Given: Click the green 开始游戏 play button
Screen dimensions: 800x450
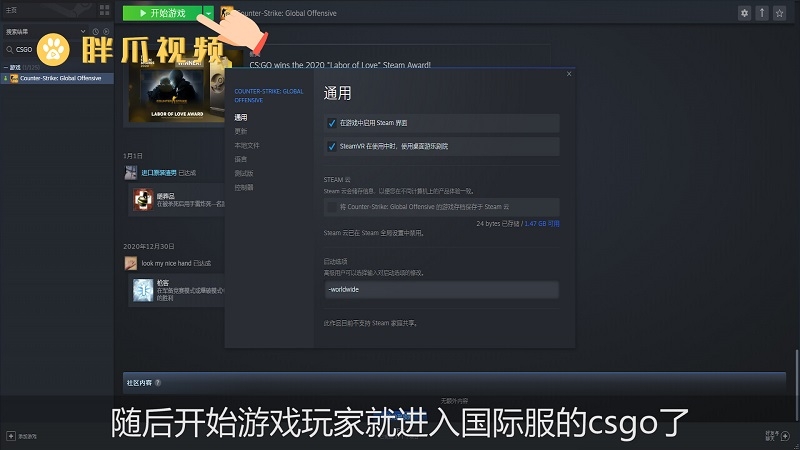Looking at the screenshot, I should 162,13.
